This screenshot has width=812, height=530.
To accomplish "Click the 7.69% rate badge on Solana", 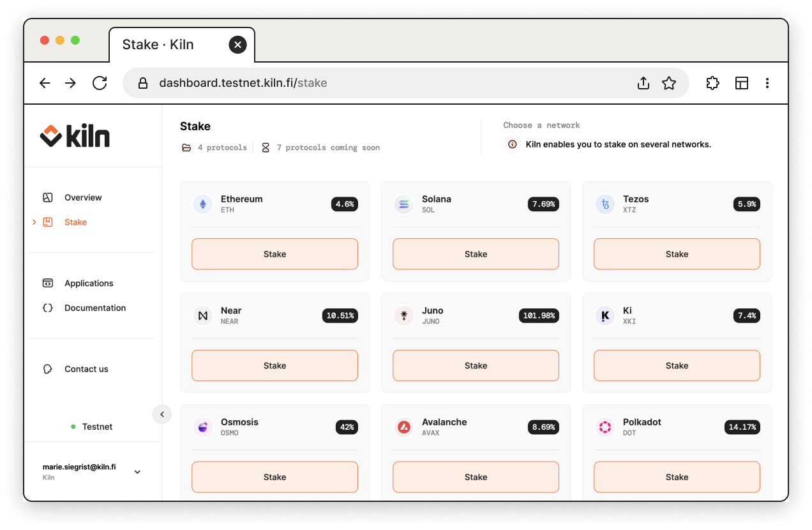I will (x=543, y=204).
